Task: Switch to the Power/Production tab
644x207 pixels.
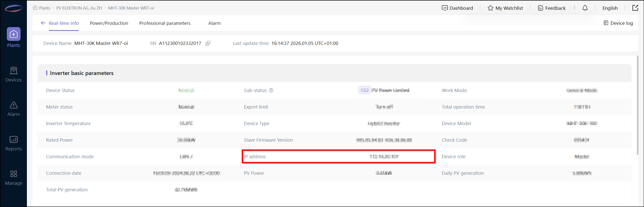Action: (109, 23)
